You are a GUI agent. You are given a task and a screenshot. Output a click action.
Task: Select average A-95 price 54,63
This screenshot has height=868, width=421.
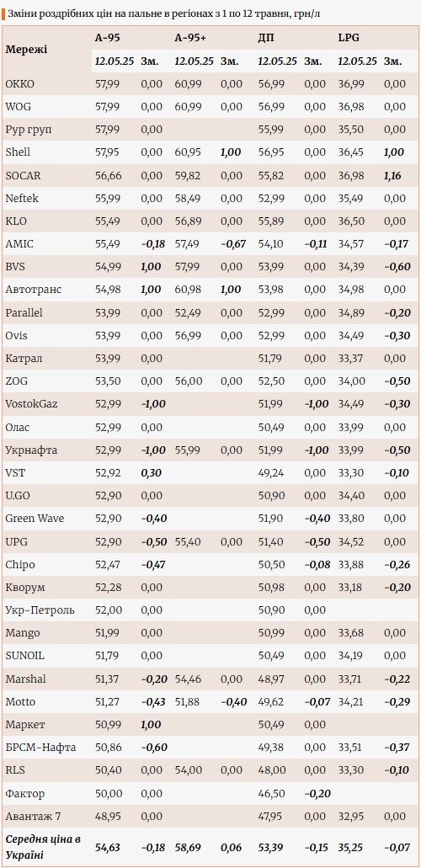[x=108, y=848]
